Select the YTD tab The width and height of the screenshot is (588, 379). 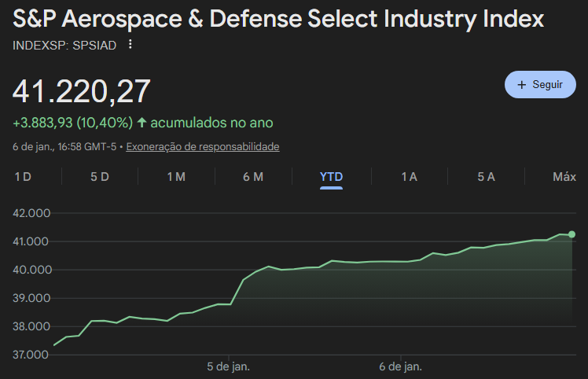(x=331, y=177)
